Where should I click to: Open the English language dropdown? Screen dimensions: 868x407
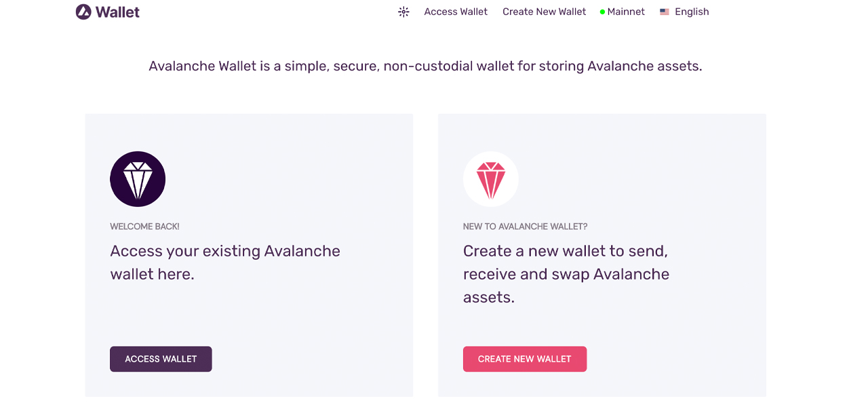click(692, 12)
